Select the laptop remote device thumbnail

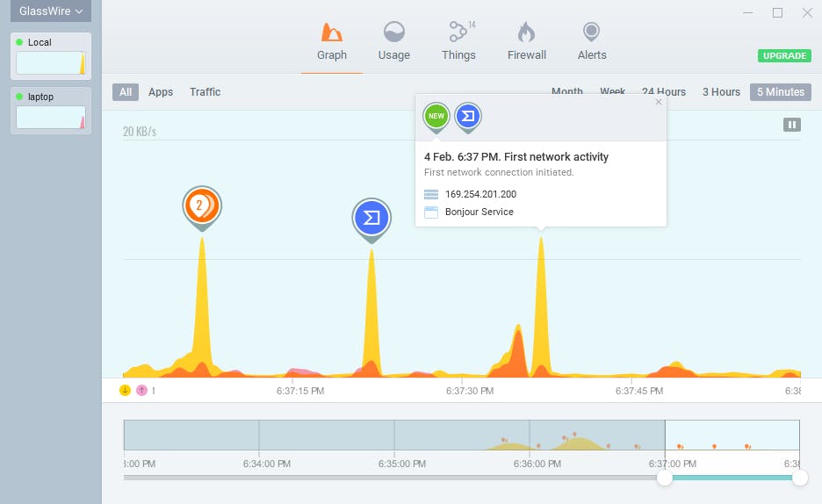tap(51, 111)
